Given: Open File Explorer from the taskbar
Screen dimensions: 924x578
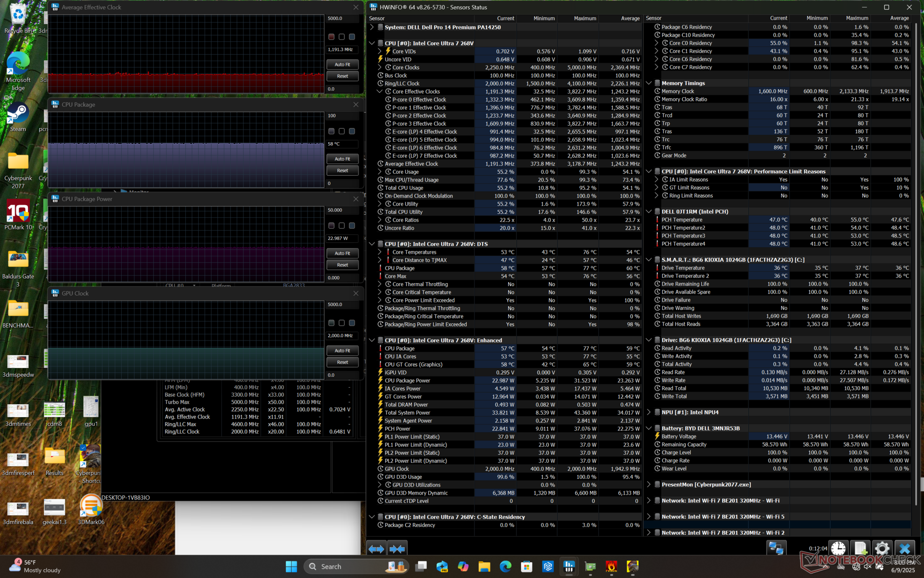Looking at the screenshot, I should pyautogui.click(x=484, y=566).
